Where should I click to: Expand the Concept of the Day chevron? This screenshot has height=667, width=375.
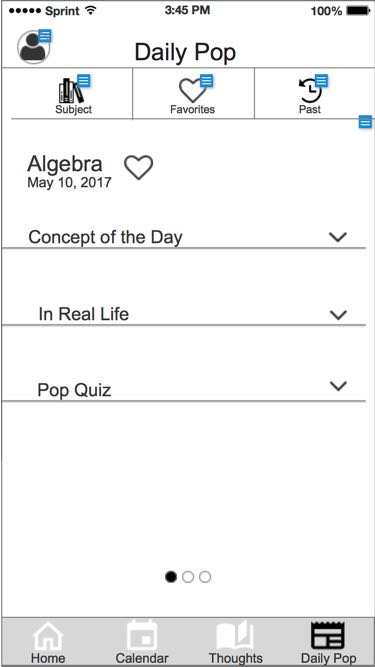(338, 237)
